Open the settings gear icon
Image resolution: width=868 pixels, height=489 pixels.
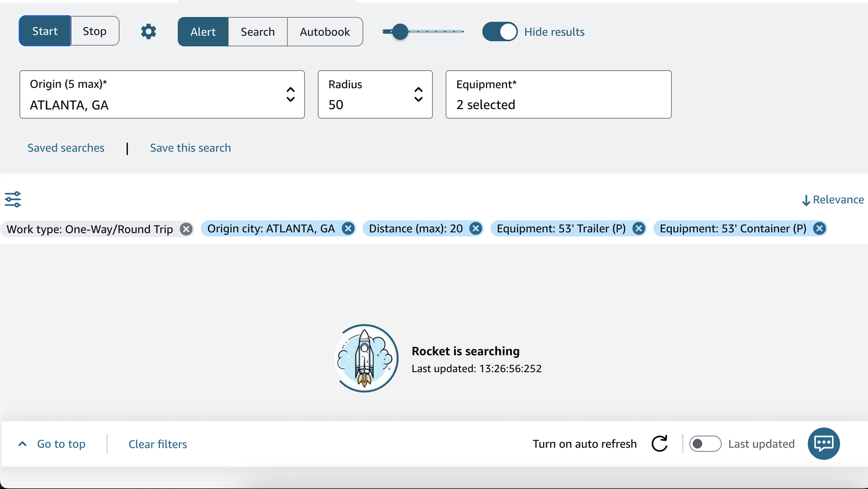[148, 32]
